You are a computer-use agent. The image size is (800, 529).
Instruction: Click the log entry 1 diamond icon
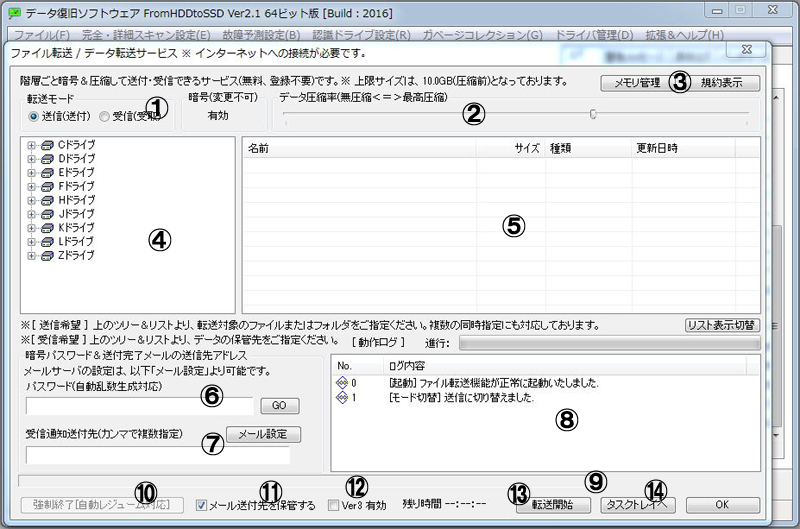click(x=342, y=397)
